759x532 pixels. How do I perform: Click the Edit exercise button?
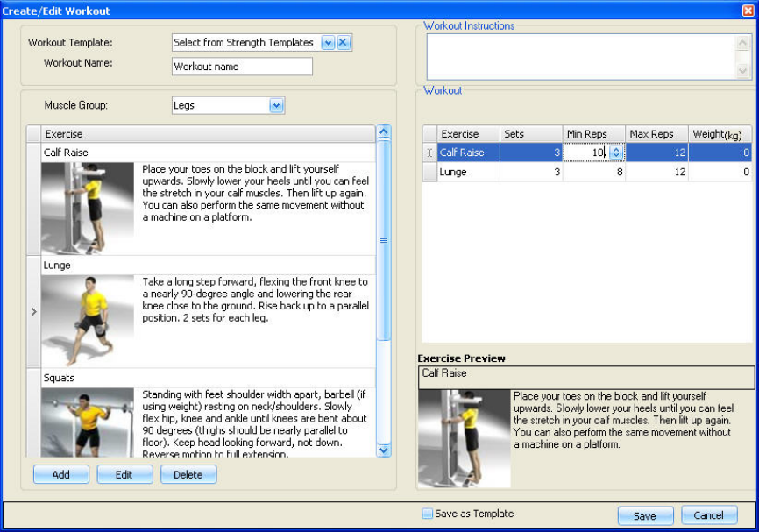pos(124,474)
